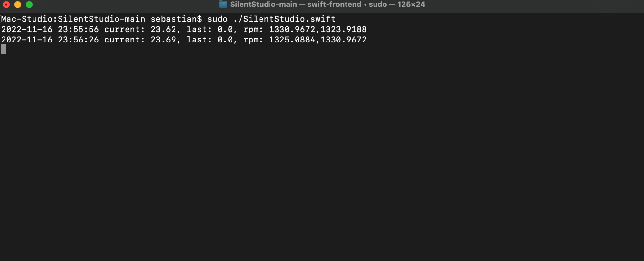
Task: Close the terminal with the red button
Action: (x=6, y=5)
